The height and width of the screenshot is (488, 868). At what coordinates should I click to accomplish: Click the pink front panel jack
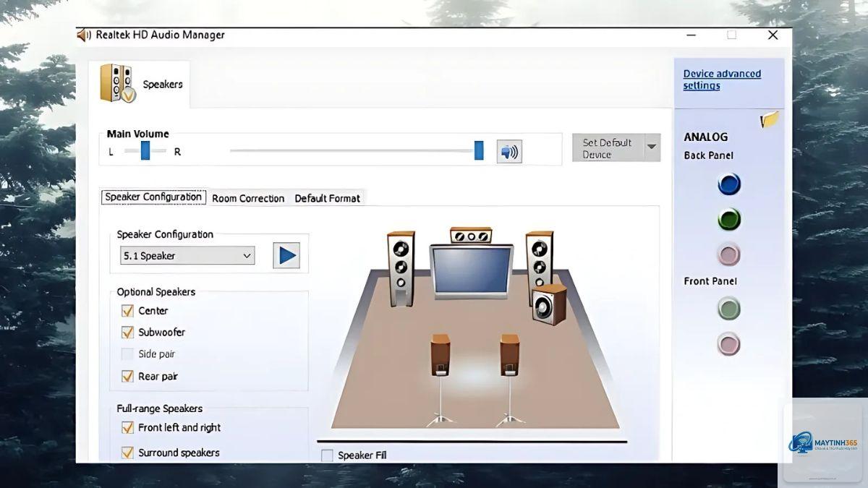pyautogui.click(x=729, y=344)
